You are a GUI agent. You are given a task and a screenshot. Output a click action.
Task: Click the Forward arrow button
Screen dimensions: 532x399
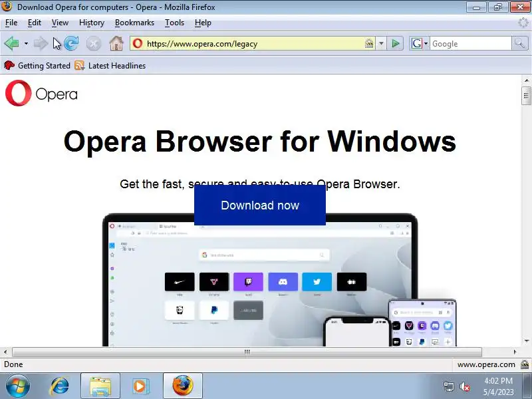point(41,43)
